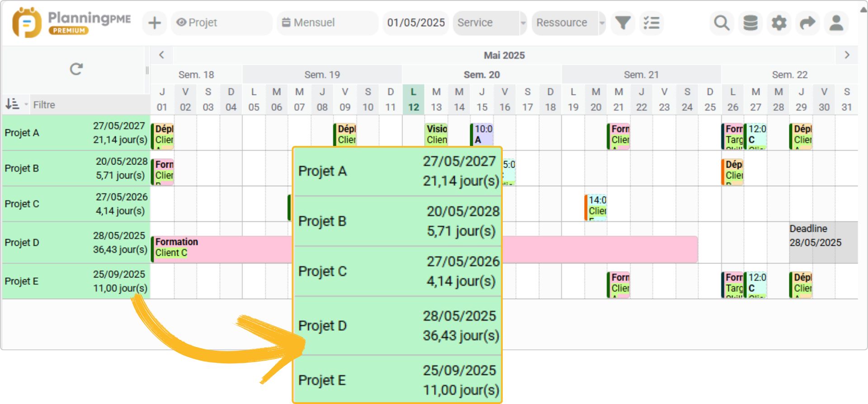
Task: Expand the Service dropdown
Action: tap(490, 23)
